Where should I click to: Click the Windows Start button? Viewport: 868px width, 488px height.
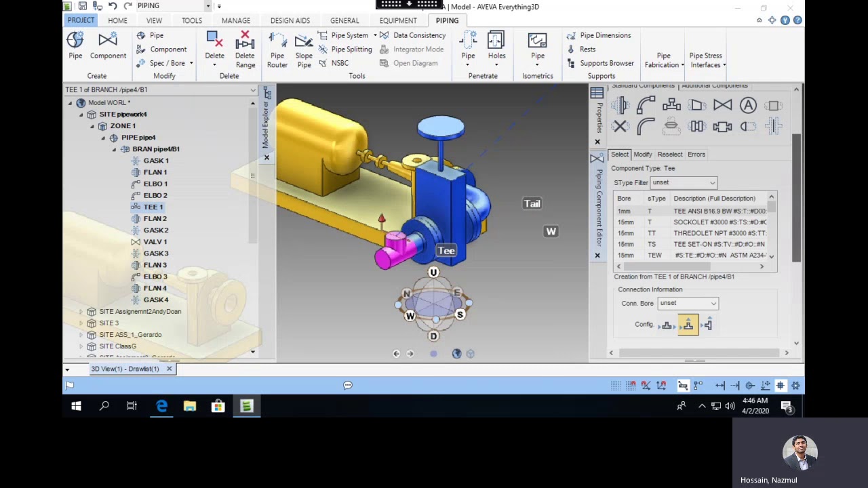pos(76,406)
